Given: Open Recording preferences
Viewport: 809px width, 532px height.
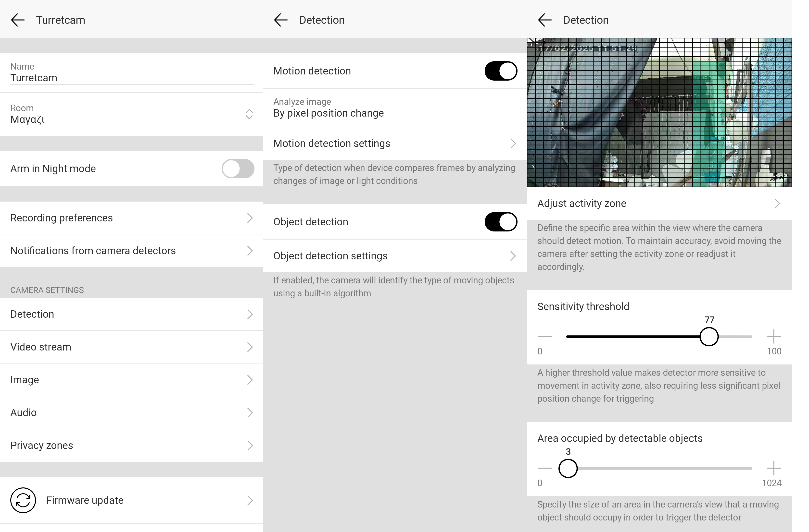Looking at the screenshot, I should point(131,218).
